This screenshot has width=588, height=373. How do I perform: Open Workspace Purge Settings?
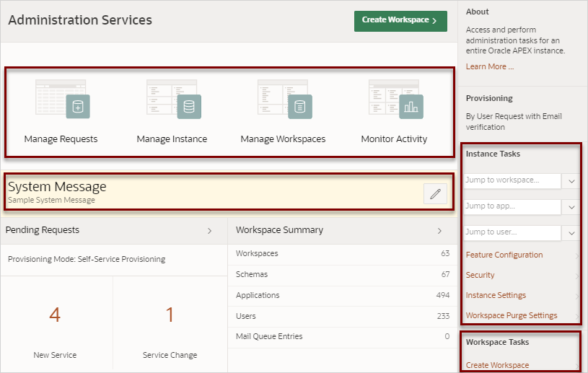coord(512,316)
